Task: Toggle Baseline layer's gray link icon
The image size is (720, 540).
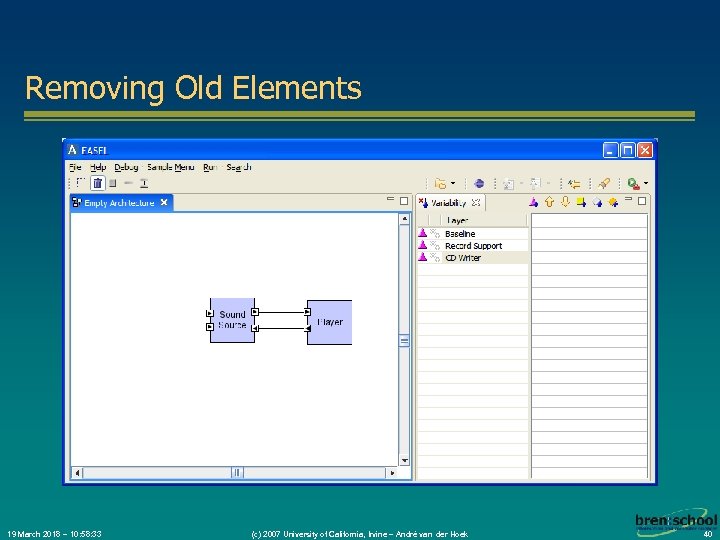Action: coord(435,233)
